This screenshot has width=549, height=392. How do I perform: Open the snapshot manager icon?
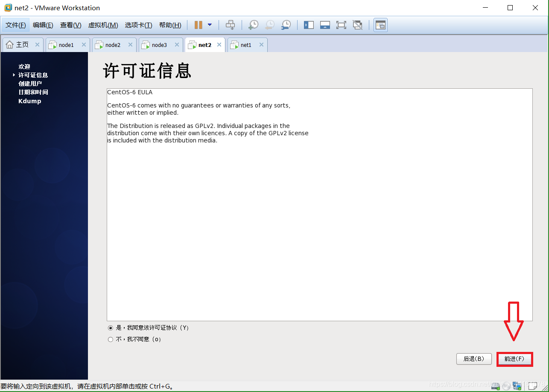286,25
